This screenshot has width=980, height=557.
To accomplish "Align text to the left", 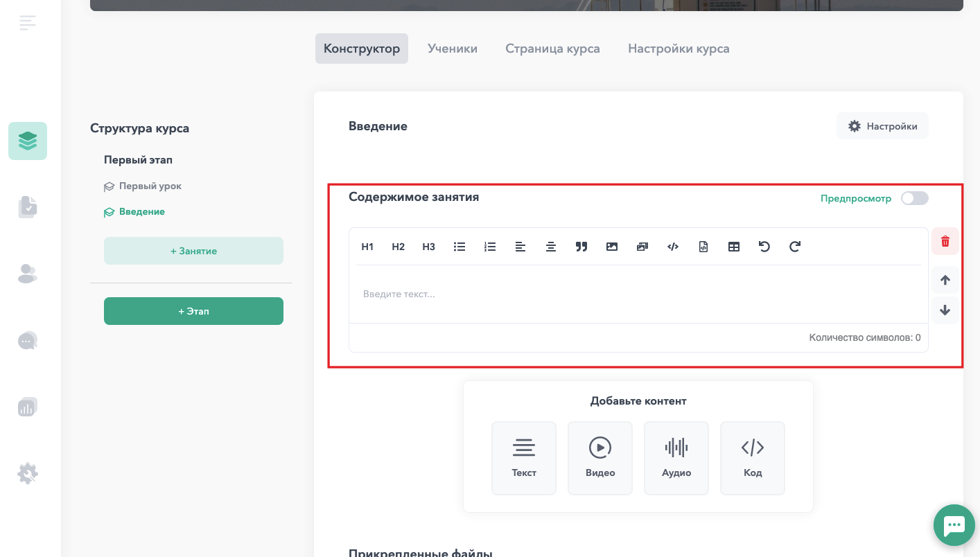I will pyautogui.click(x=520, y=247).
